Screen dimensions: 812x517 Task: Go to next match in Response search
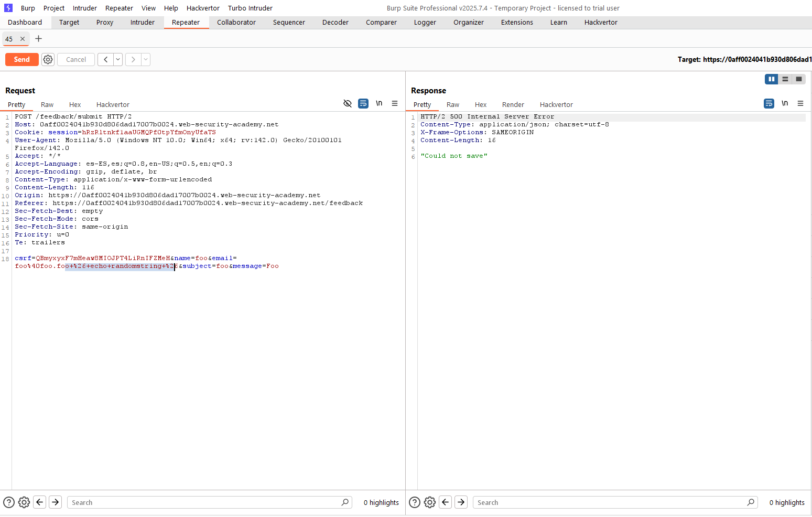461,502
